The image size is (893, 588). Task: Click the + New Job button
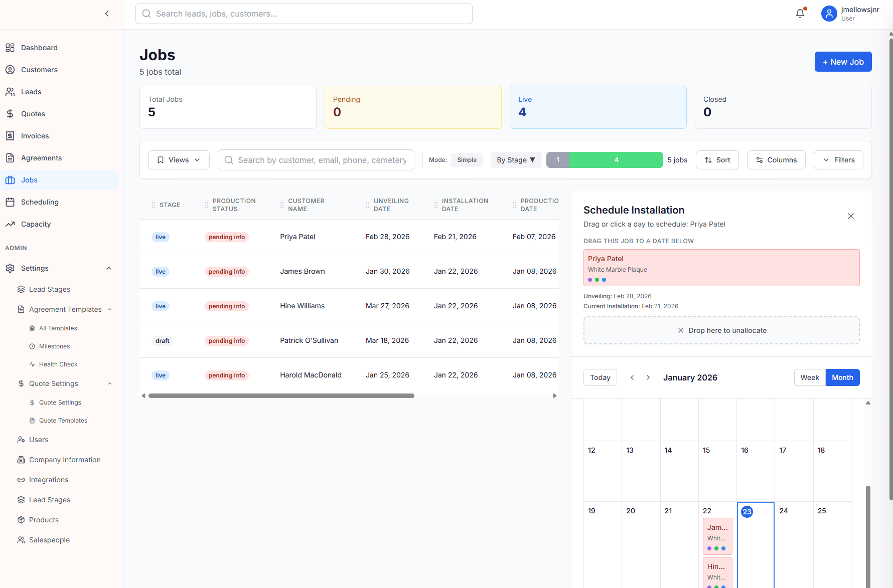pos(843,61)
